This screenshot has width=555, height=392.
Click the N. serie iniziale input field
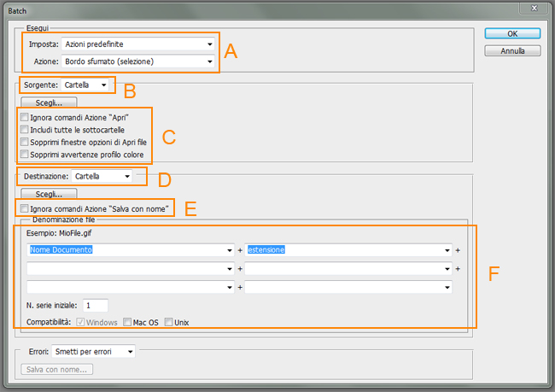pos(95,305)
